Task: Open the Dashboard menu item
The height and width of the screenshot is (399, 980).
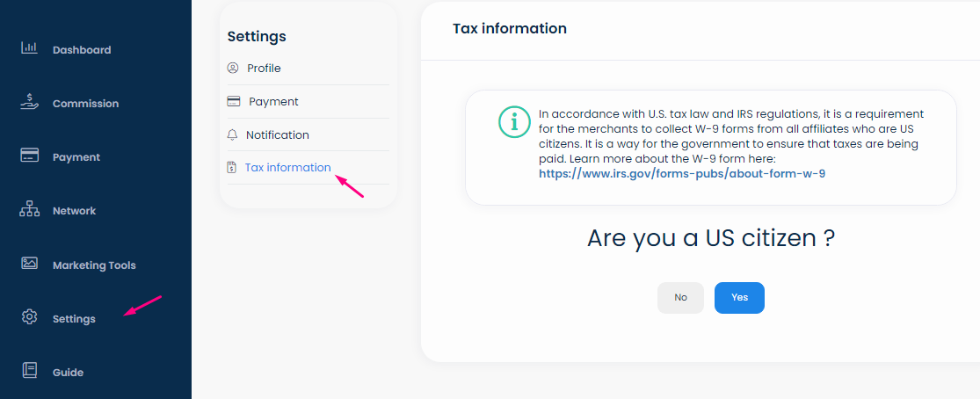Action: tap(82, 50)
